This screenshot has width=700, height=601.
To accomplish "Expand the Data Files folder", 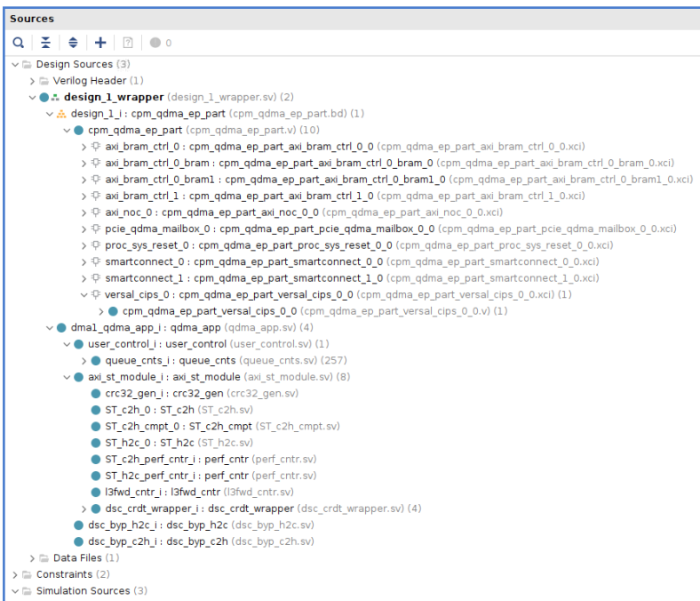I will click(x=32, y=558).
